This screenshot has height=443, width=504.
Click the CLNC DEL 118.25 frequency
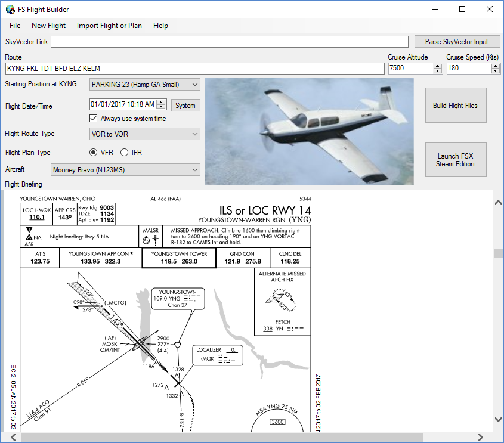pyautogui.click(x=290, y=258)
